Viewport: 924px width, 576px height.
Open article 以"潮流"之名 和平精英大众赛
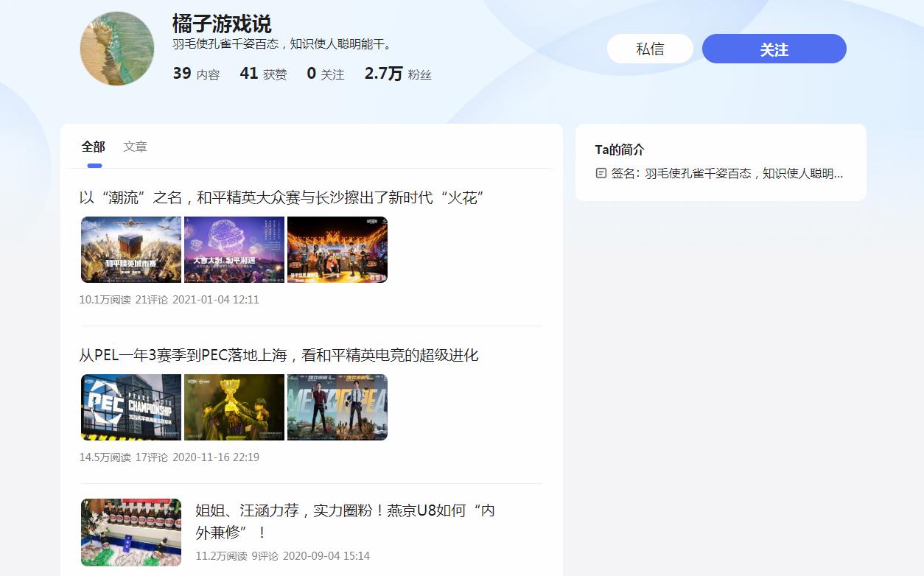pos(281,197)
